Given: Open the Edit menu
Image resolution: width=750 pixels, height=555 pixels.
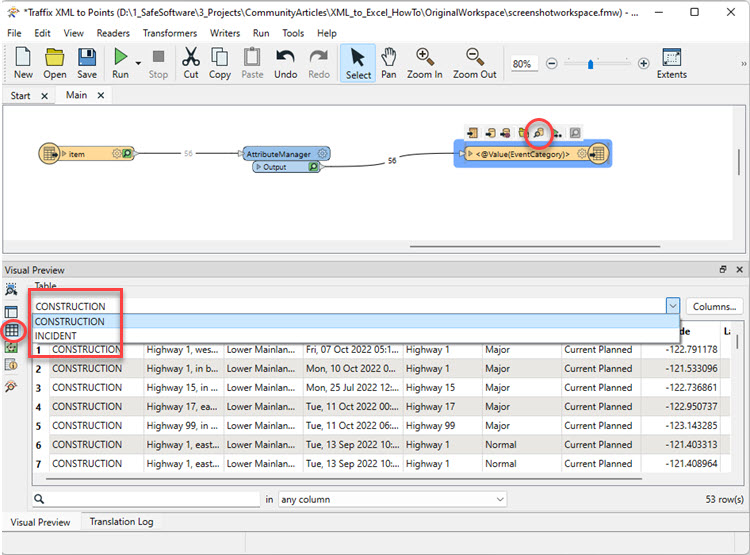Looking at the screenshot, I should [42, 33].
